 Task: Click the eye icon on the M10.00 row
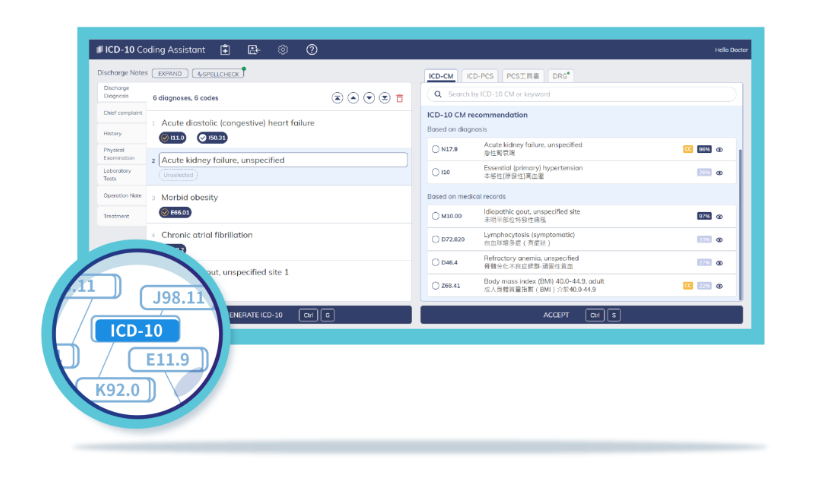pyautogui.click(x=719, y=216)
